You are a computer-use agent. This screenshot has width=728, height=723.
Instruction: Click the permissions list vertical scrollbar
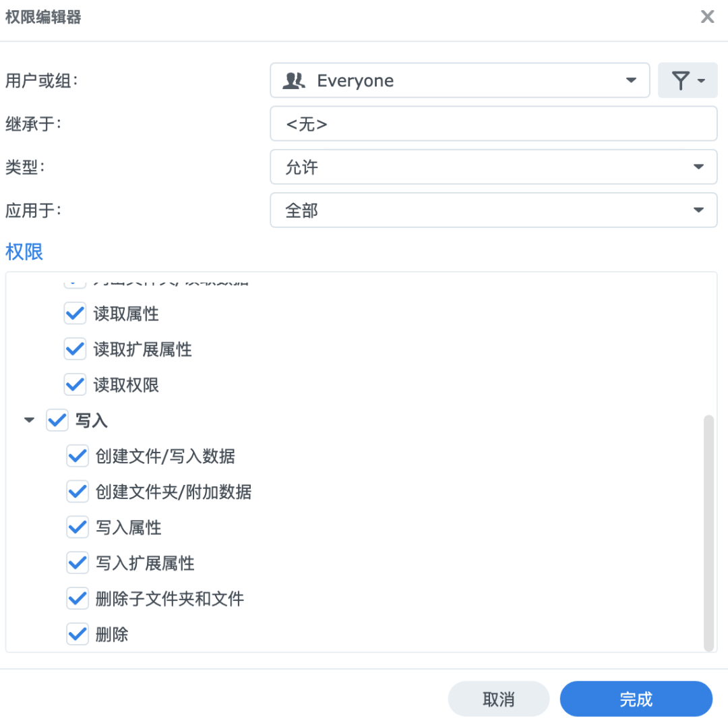[708, 531]
